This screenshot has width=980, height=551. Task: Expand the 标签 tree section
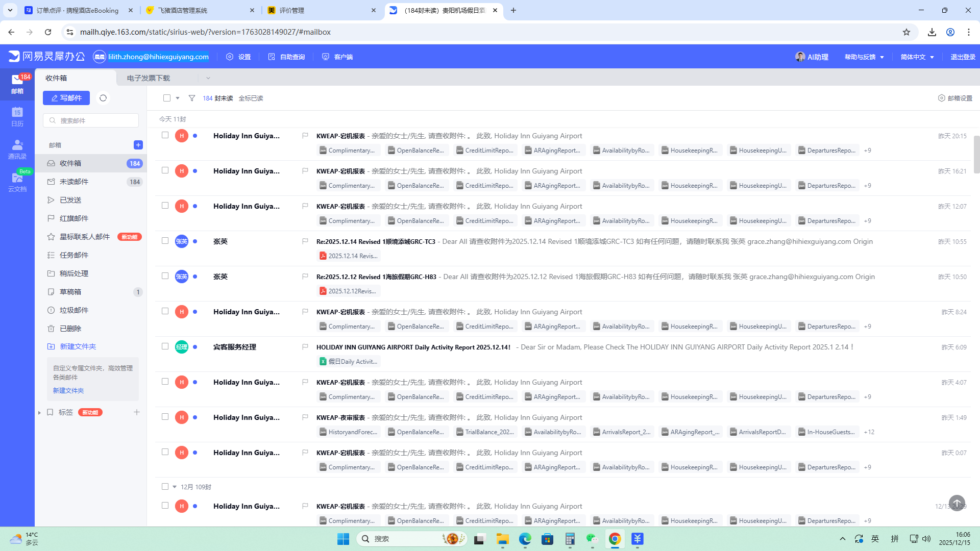[x=39, y=412]
